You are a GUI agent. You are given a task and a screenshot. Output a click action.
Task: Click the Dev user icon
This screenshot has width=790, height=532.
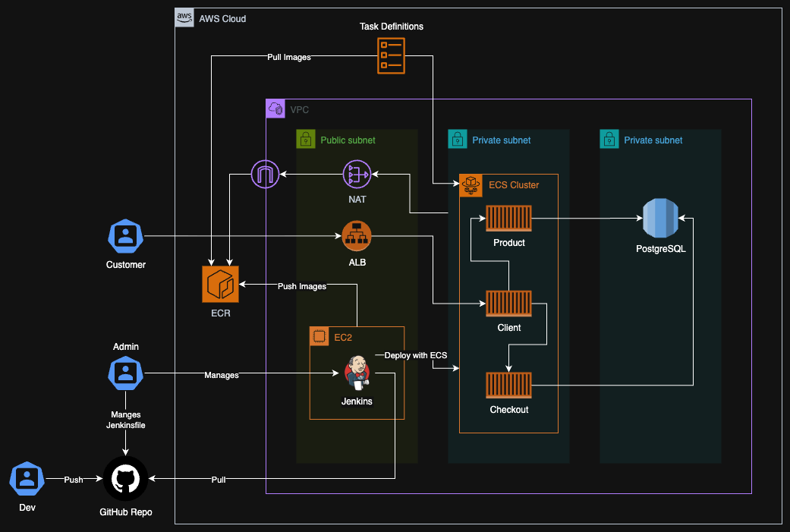click(27, 479)
